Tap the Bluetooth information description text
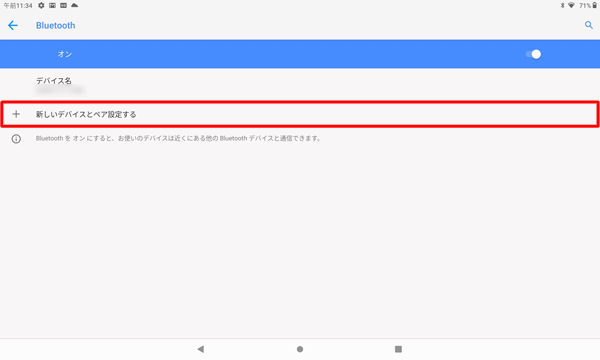This screenshot has width=600, height=360. click(178, 138)
